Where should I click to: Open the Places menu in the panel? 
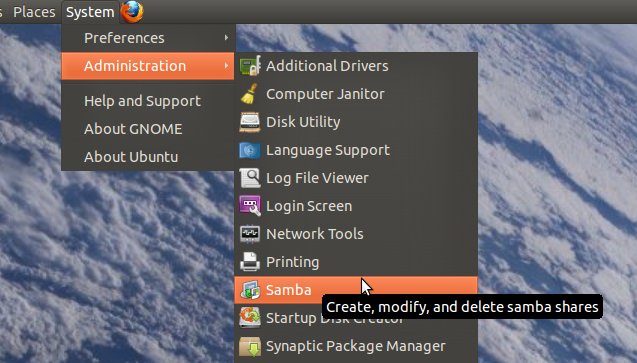click(34, 12)
